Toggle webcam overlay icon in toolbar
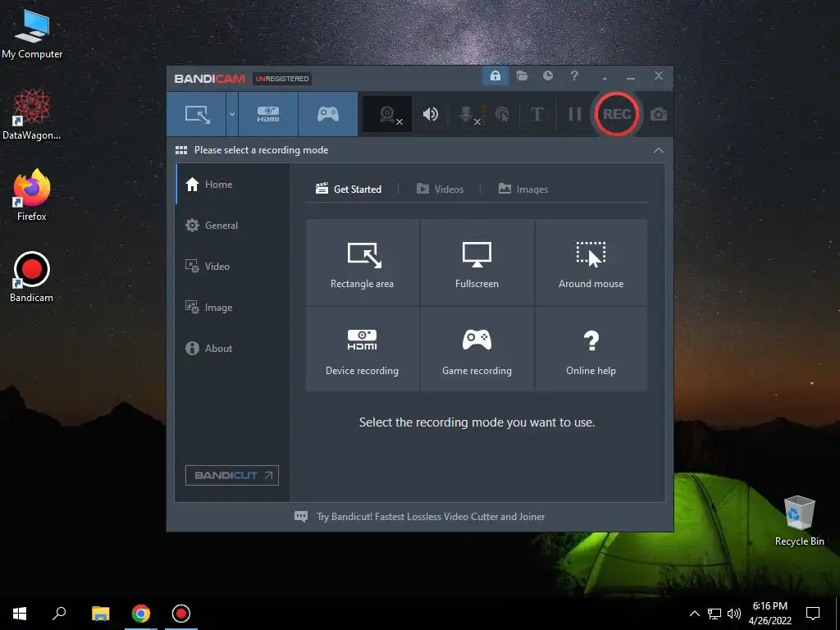The image size is (840, 630). (x=388, y=114)
